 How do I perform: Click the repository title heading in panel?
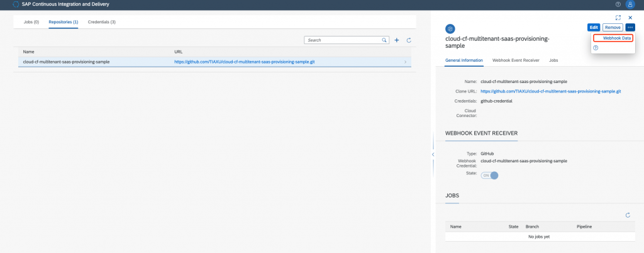[497, 42]
